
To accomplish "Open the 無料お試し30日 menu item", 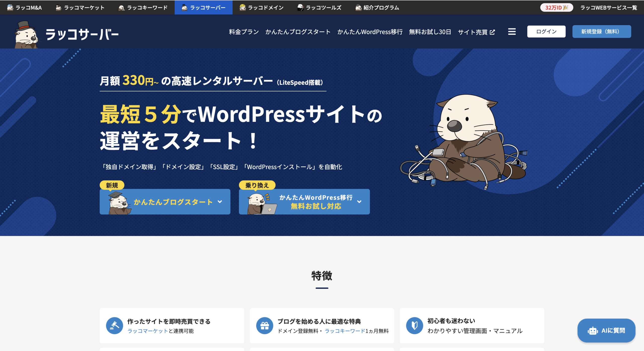I will [430, 32].
